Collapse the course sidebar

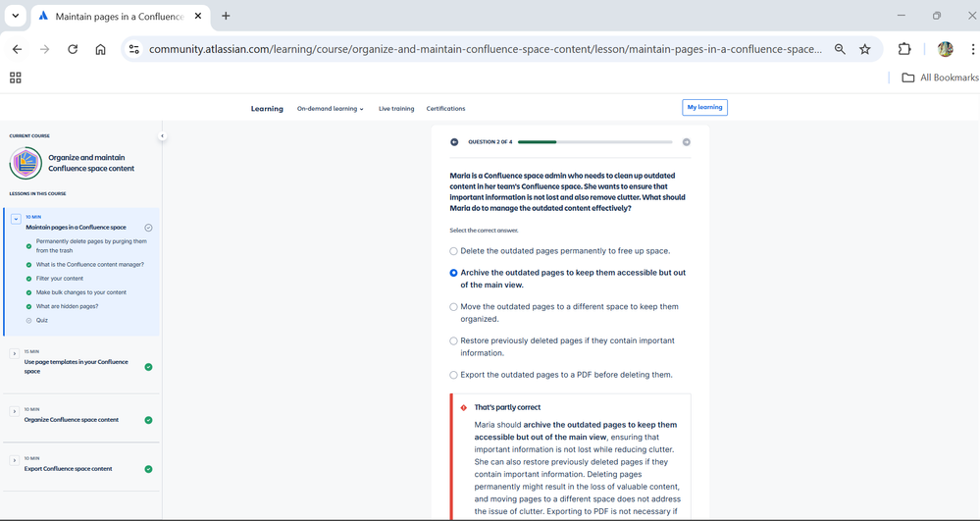click(162, 135)
